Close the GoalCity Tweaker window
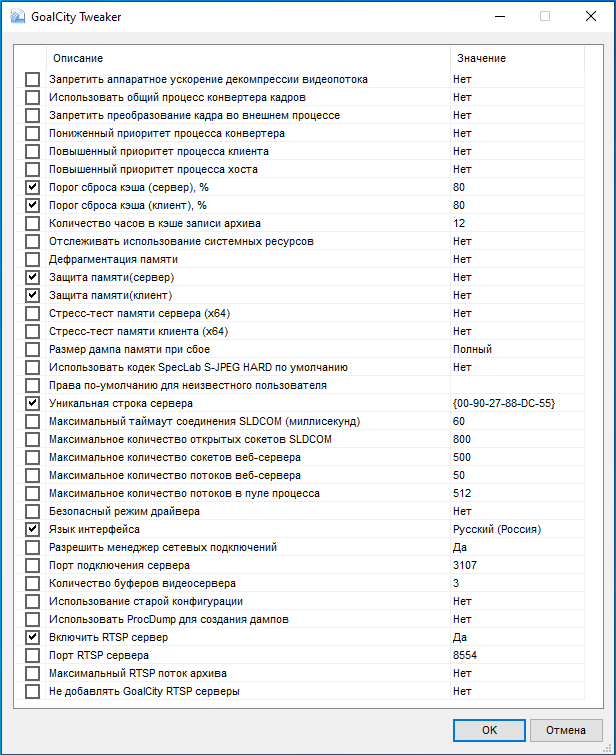Image resolution: width=616 pixels, height=755 pixels. pos(591,16)
